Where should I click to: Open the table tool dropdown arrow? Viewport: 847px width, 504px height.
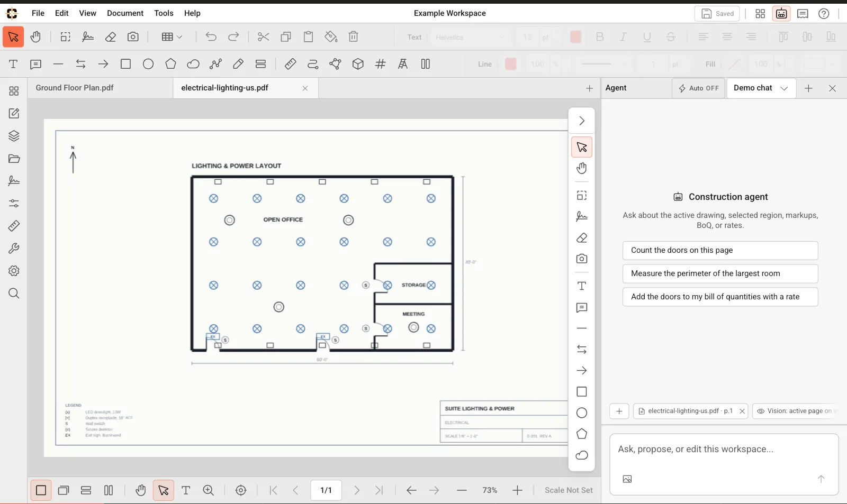tap(179, 37)
